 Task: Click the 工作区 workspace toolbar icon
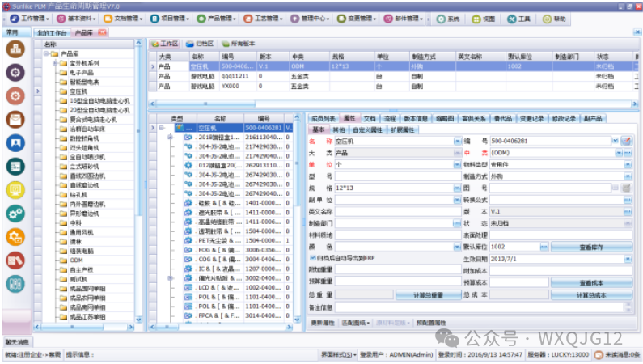pos(155,44)
